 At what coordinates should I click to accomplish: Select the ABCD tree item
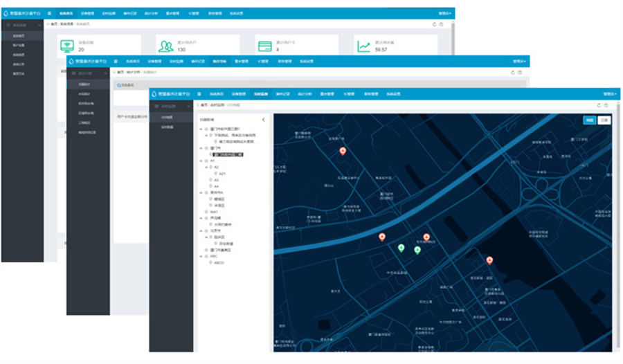pos(218,263)
